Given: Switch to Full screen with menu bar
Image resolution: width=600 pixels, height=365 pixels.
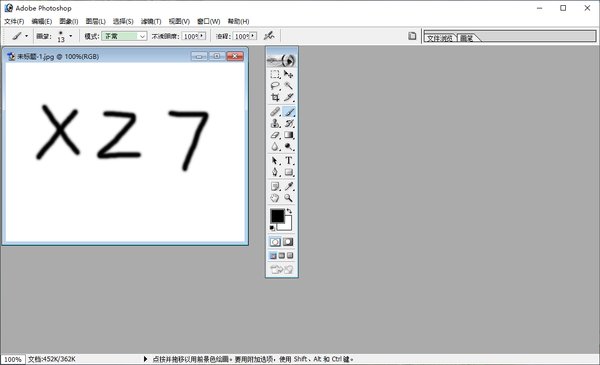Looking at the screenshot, I should pyautogui.click(x=282, y=256).
